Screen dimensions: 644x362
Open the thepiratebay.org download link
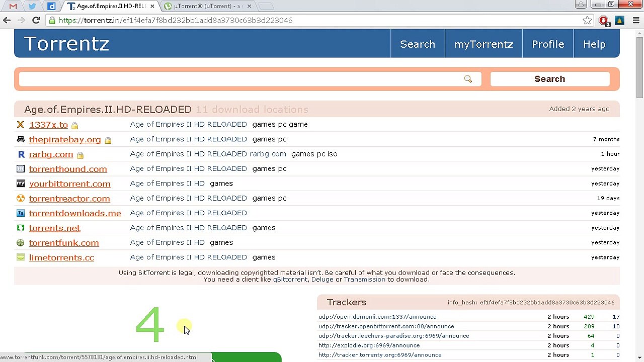pyautogui.click(x=65, y=139)
